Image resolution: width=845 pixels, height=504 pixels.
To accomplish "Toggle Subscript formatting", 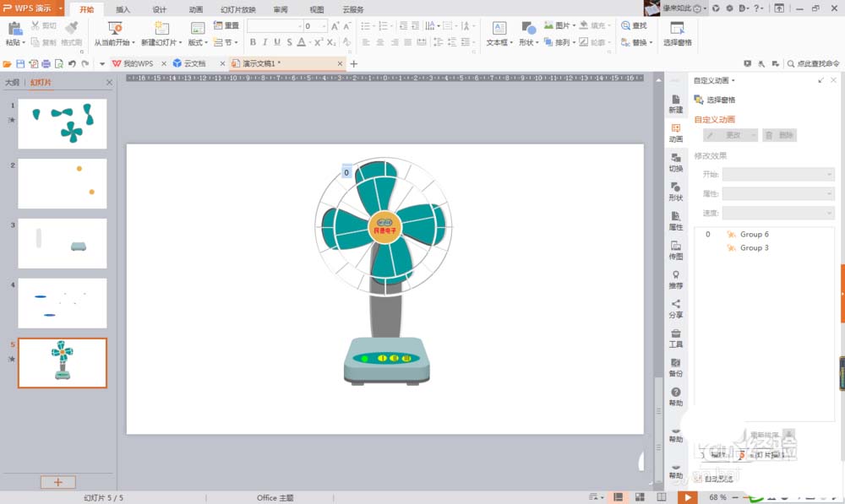I will pyautogui.click(x=331, y=42).
